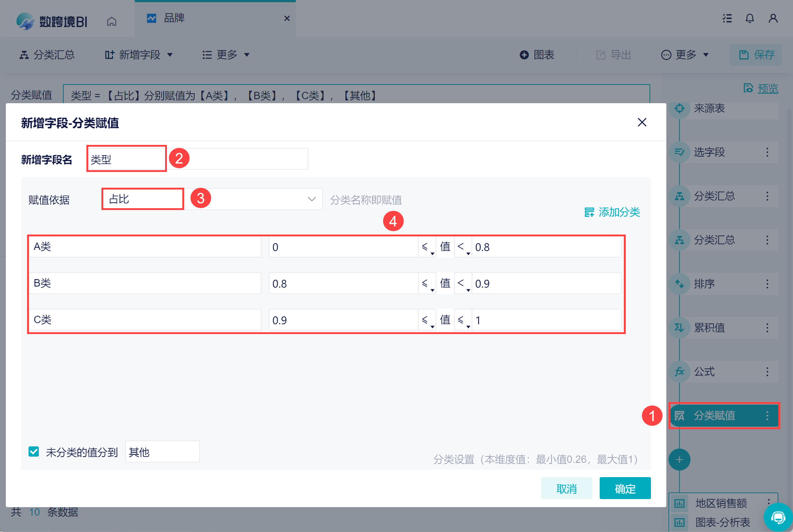Click the 公式 step fx icon

680,372
